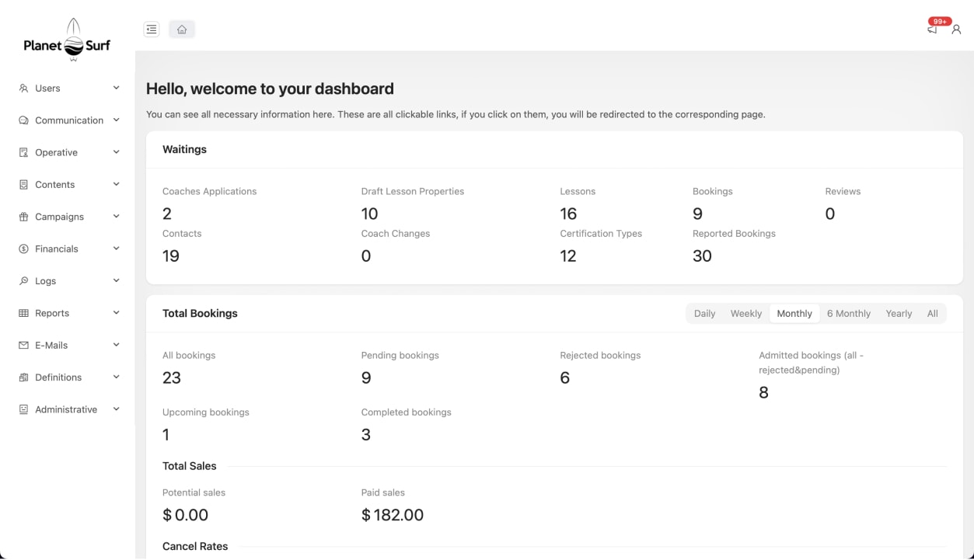Select the Weekly bookings range
This screenshot has width=974, height=560.
tap(745, 314)
